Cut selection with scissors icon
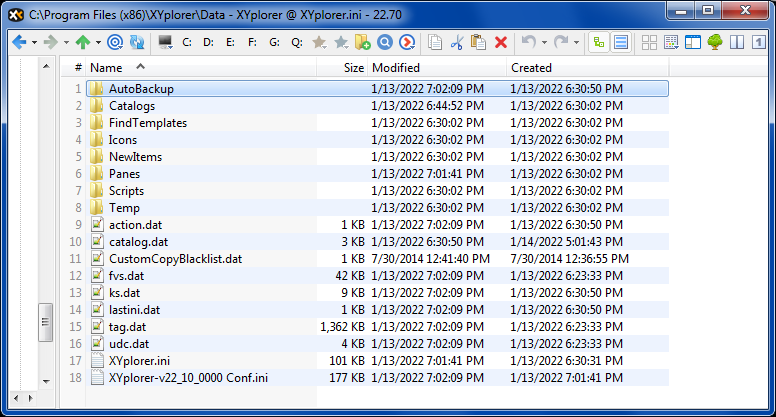Viewport: 776px width, 417px height. pyautogui.click(x=457, y=42)
